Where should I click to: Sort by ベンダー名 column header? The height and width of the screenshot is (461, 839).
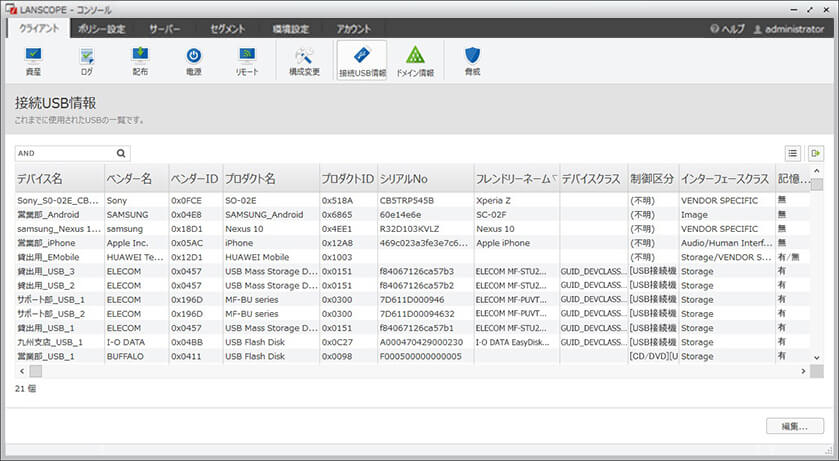[136, 179]
